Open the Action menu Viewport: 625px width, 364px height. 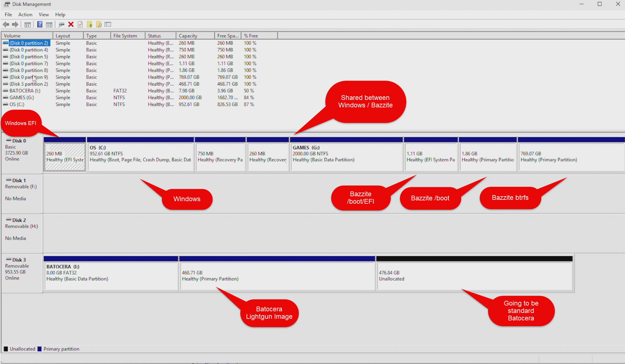[25, 15]
